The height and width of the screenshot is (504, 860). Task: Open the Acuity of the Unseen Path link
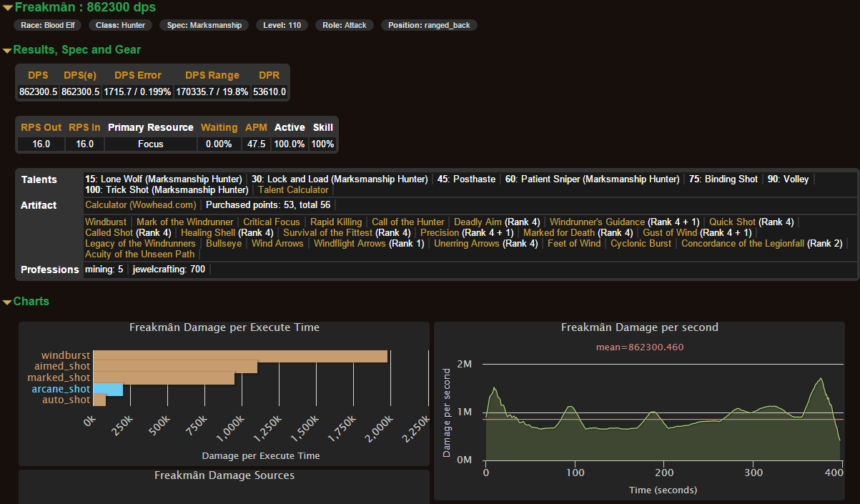(x=139, y=255)
